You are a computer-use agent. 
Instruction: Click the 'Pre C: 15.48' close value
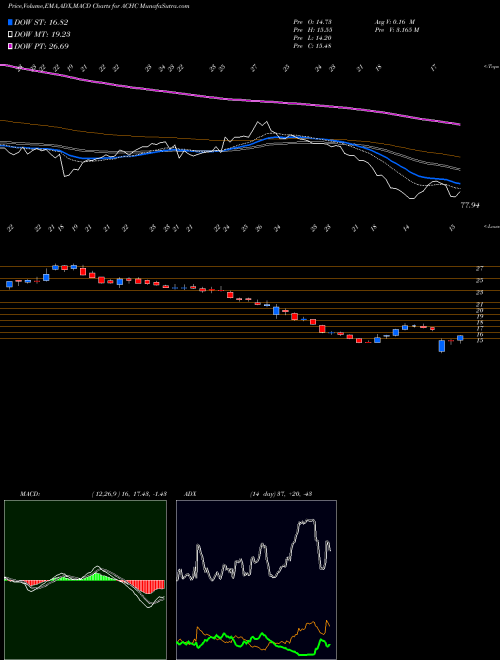pyautogui.click(x=313, y=46)
